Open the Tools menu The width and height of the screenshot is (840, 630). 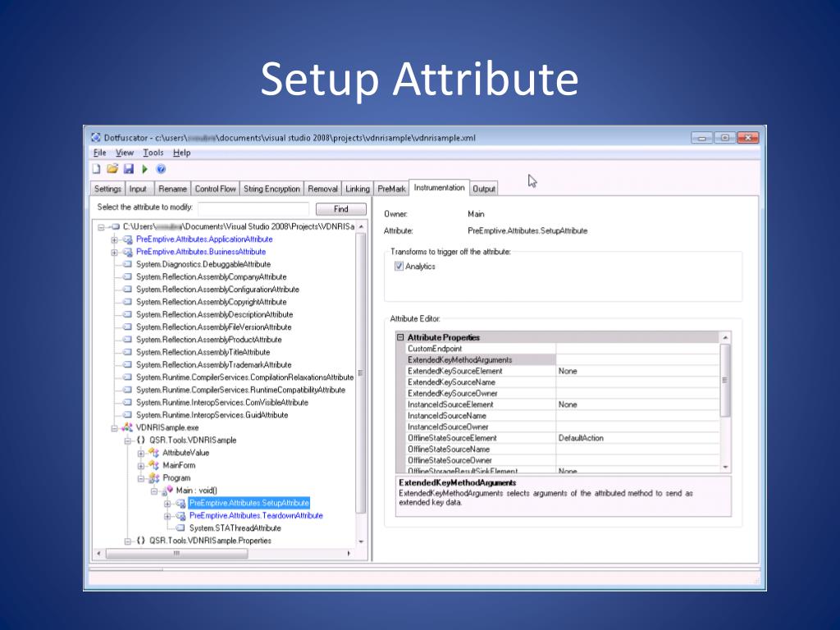[x=153, y=153]
